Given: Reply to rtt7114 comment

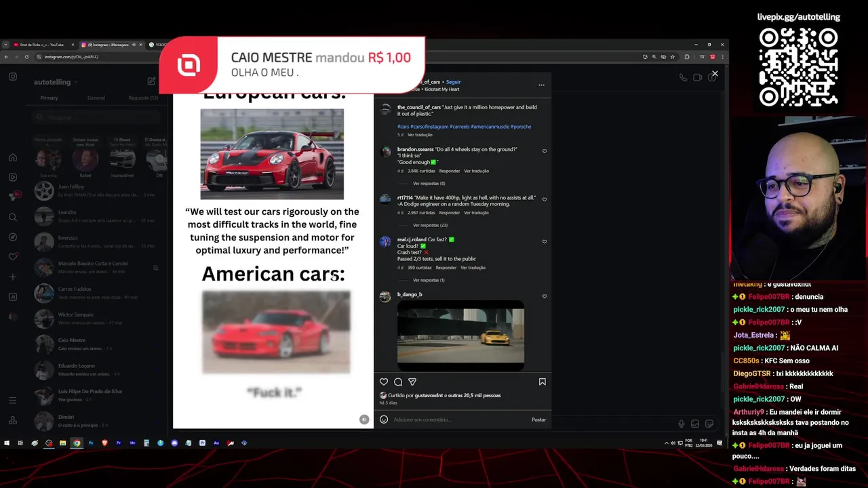Looking at the screenshot, I should 449,213.
